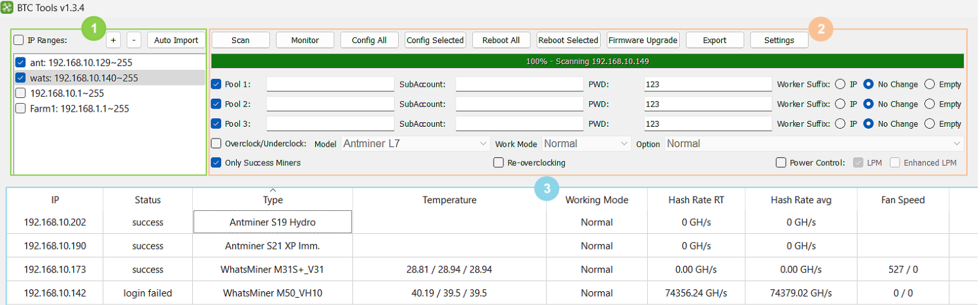Remove an IP range with minus button
The height and width of the screenshot is (305, 980).
[134, 40]
